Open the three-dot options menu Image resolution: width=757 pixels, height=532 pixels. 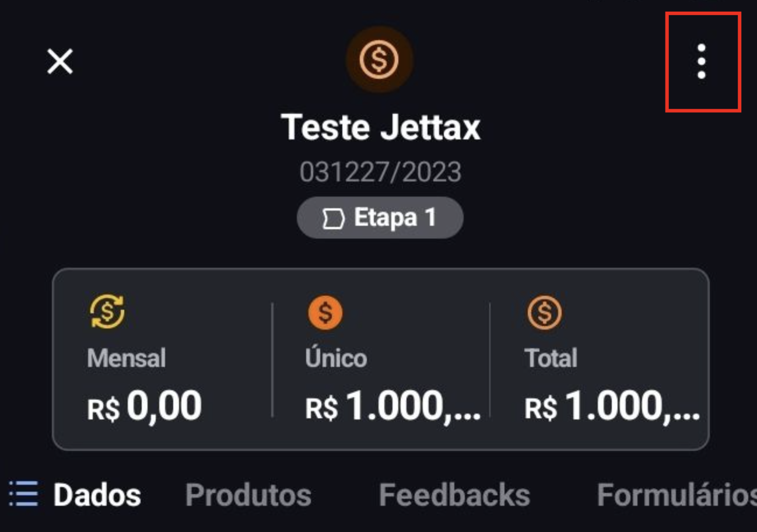tap(702, 61)
